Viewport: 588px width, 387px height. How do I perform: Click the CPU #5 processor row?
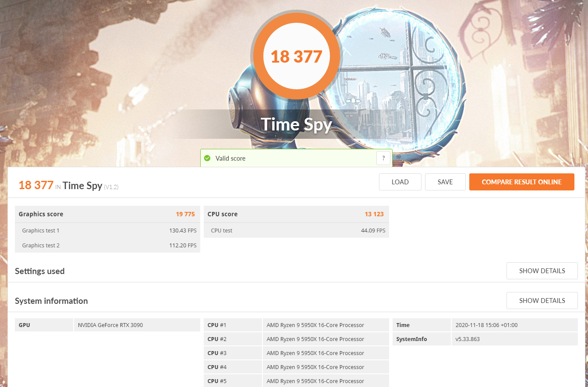coord(296,381)
